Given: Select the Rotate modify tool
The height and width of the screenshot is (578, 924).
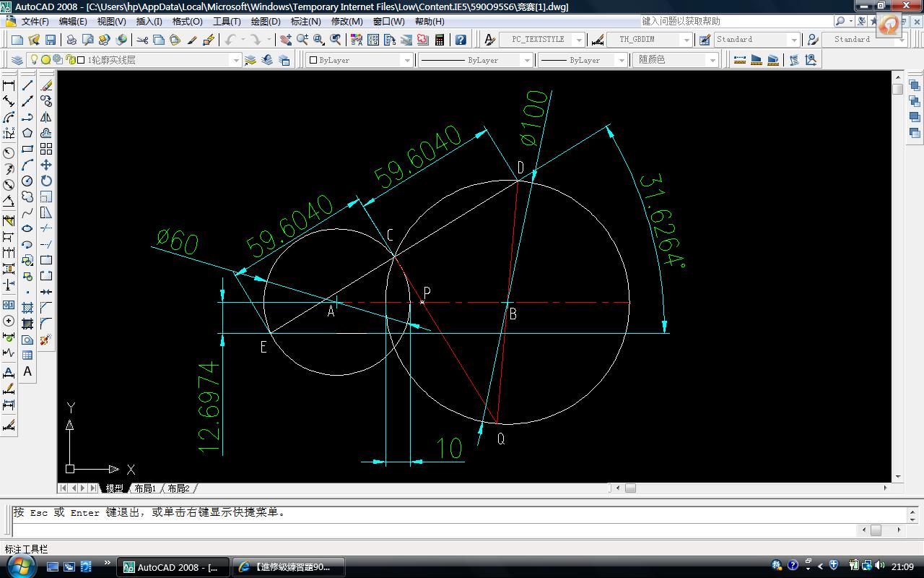Looking at the screenshot, I should (46, 181).
